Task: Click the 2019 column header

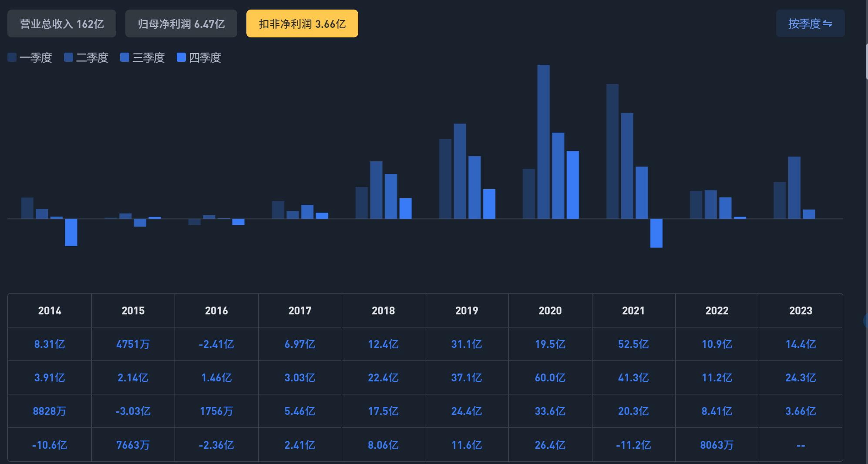Action: pyautogui.click(x=467, y=310)
